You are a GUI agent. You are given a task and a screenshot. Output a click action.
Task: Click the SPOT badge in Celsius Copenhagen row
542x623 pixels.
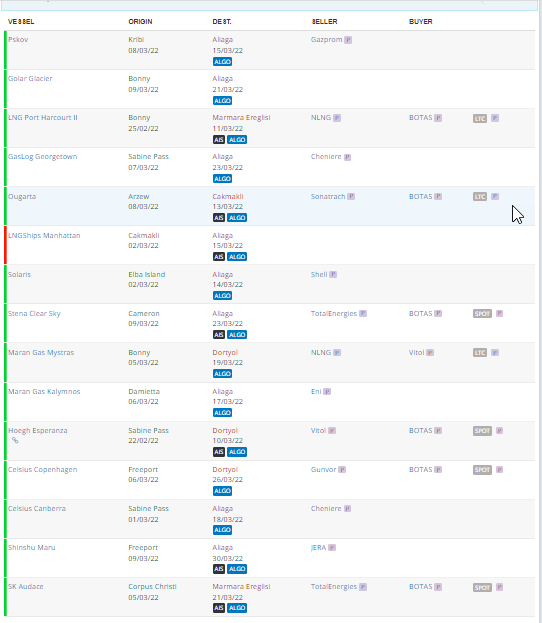pos(482,470)
